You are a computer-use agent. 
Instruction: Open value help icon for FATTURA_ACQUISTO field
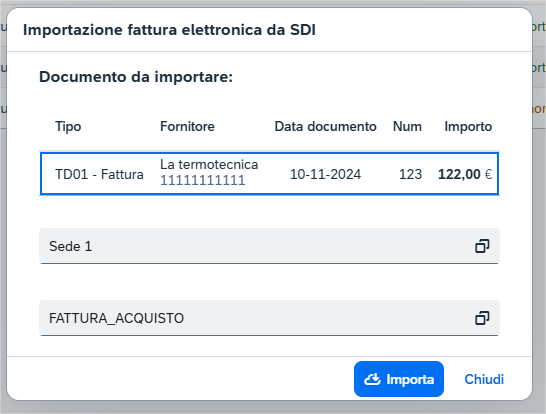482,318
